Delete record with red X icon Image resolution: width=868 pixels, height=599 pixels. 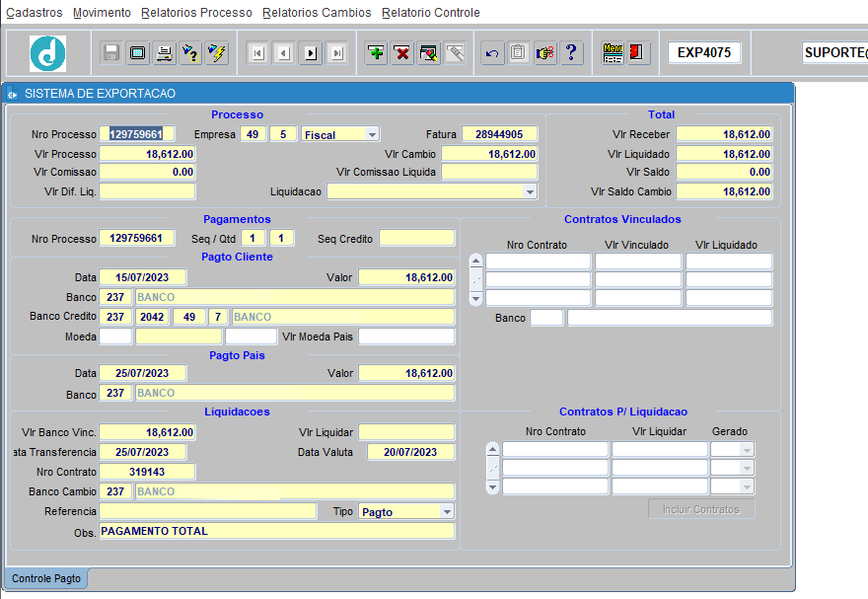[402, 53]
